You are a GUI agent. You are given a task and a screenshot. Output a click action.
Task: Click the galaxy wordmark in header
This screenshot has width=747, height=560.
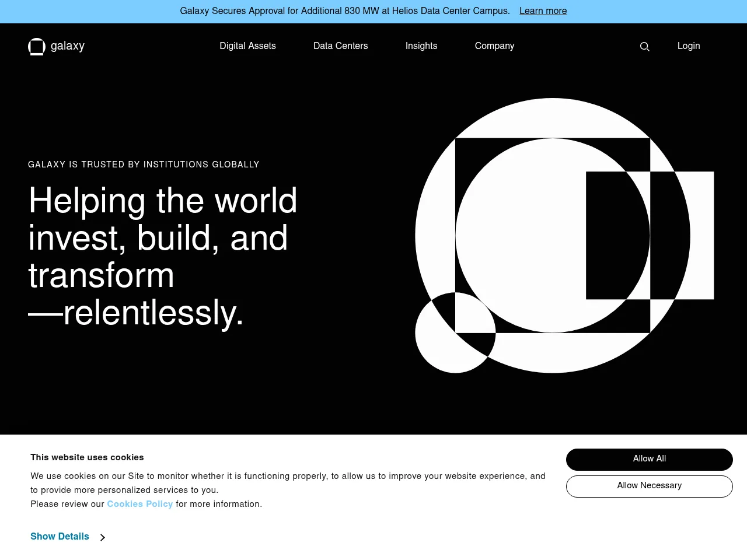(x=68, y=46)
